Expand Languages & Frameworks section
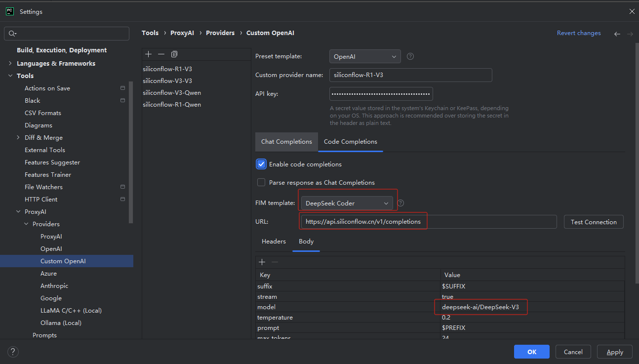 tap(10, 63)
